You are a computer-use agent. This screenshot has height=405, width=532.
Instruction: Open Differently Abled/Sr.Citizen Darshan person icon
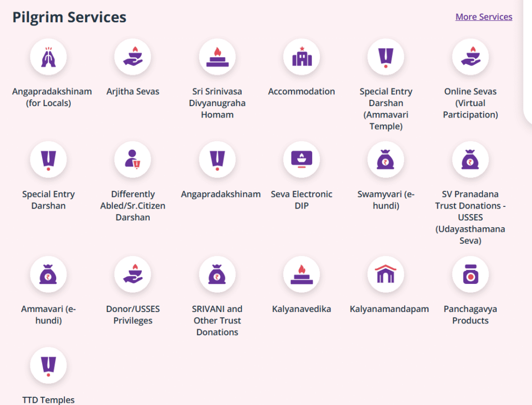click(132, 160)
